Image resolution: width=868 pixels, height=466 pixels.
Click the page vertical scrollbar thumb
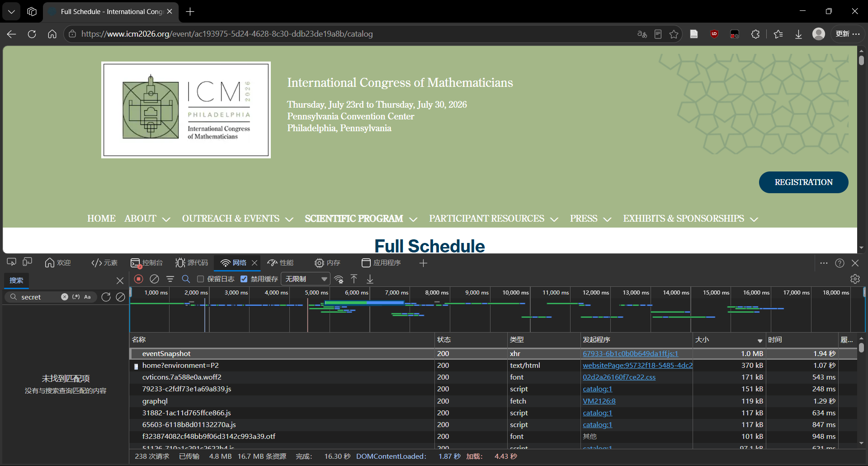(x=861, y=60)
